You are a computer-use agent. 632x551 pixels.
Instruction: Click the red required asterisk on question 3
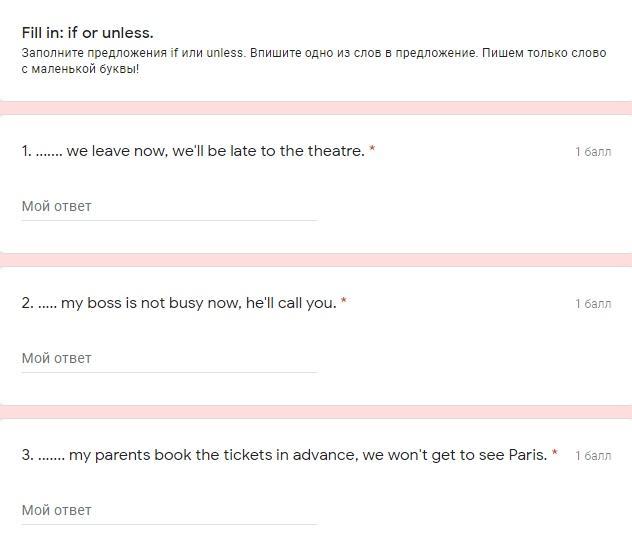pos(555,454)
